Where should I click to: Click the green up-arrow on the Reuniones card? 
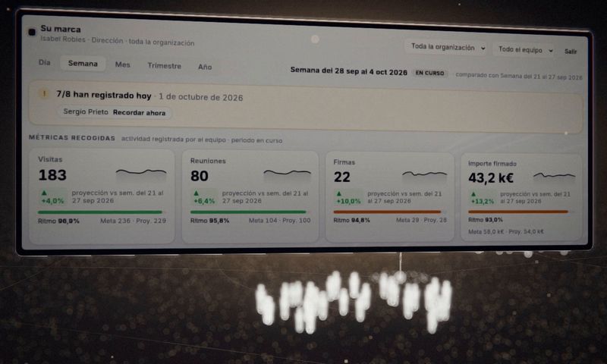196,193
